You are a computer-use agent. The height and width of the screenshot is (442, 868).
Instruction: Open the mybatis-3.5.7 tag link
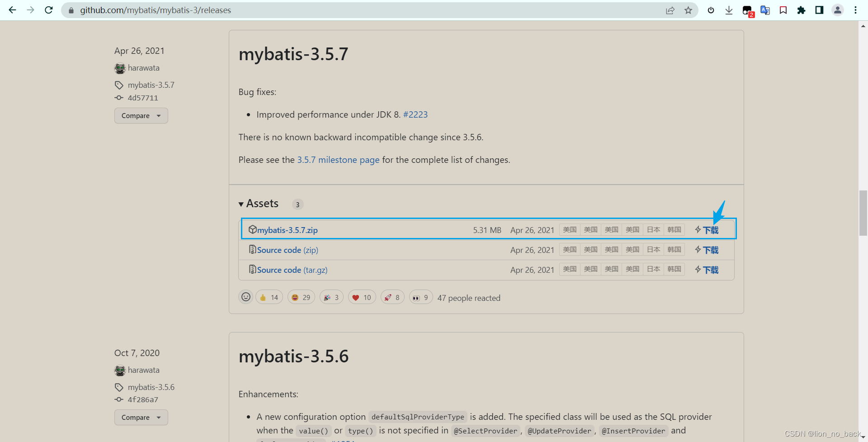(151, 85)
